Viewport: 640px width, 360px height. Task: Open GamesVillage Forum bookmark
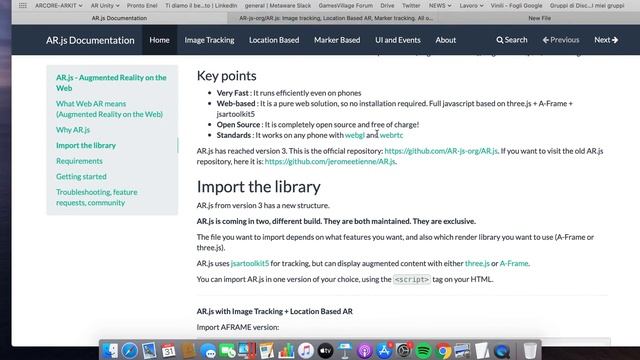[345, 6]
